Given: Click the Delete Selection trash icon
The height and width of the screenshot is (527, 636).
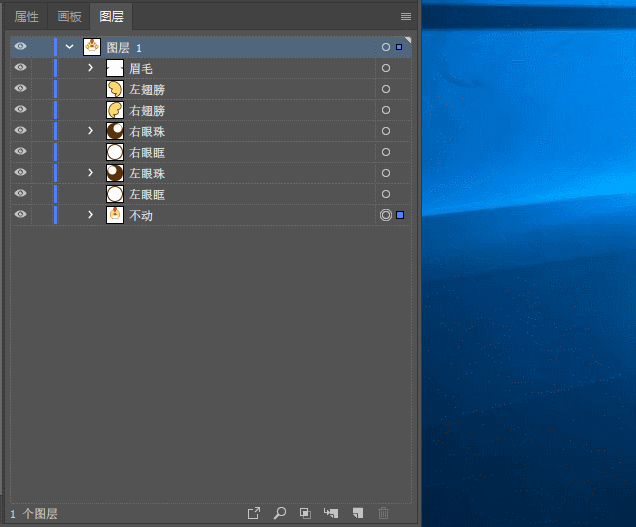Looking at the screenshot, I should (383, 513).
